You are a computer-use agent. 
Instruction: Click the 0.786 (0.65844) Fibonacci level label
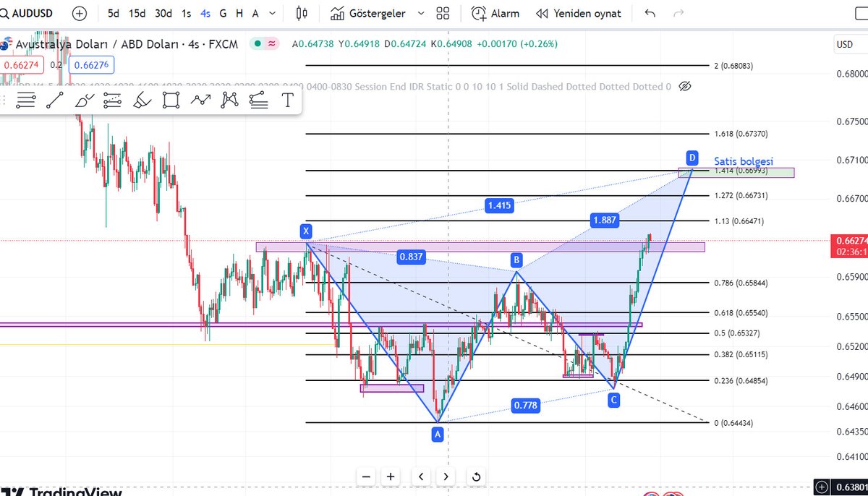point(741,283)
